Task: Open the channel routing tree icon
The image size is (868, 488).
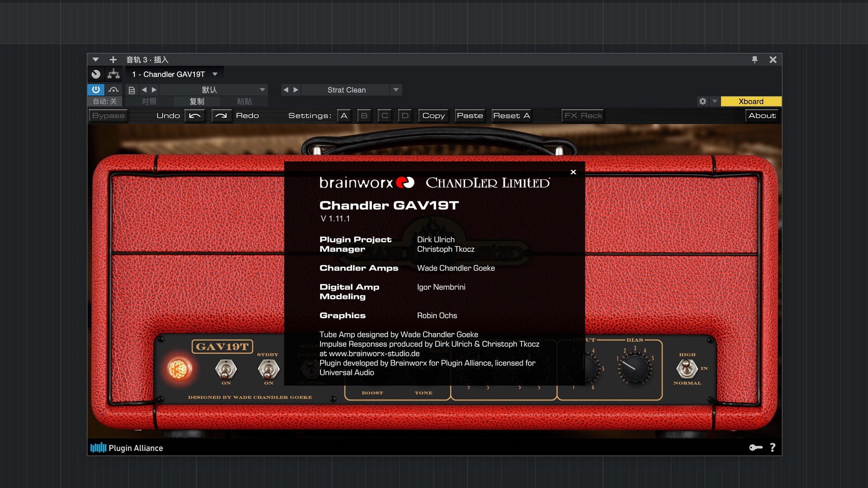Action: click(x=113, y=74)
